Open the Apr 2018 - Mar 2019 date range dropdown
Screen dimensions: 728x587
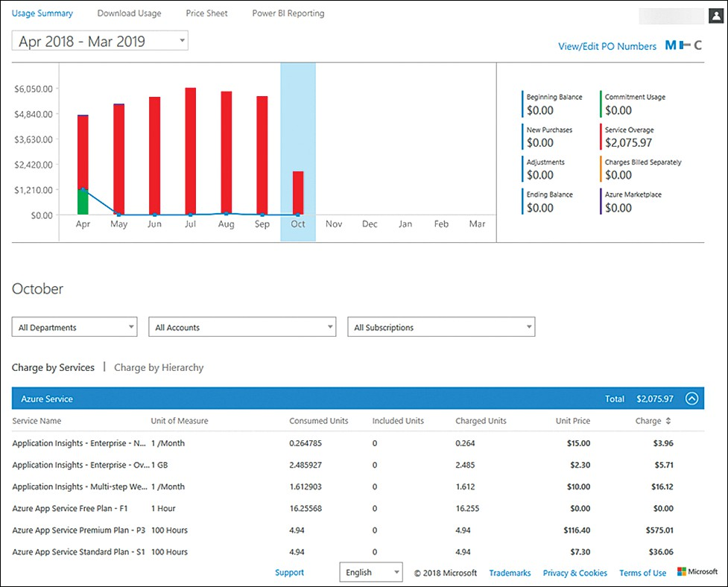(100, 41)
